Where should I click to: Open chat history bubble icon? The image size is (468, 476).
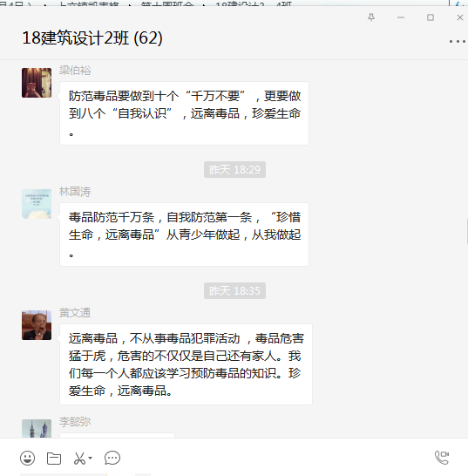coord(112,458)
